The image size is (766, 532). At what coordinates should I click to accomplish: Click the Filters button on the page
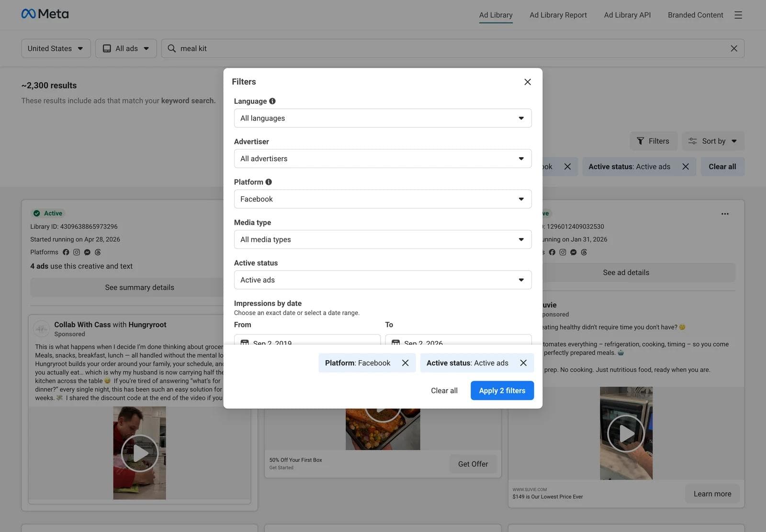click(653, 141)
